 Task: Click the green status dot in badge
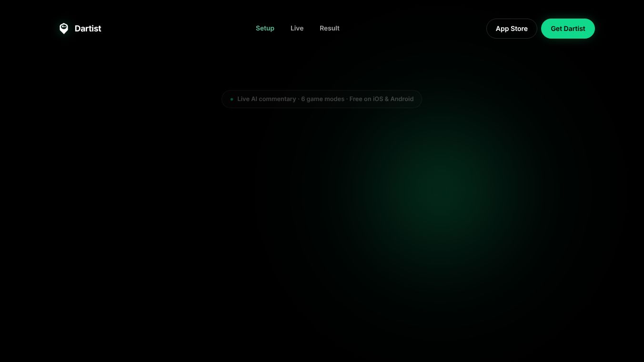point(232,99)
